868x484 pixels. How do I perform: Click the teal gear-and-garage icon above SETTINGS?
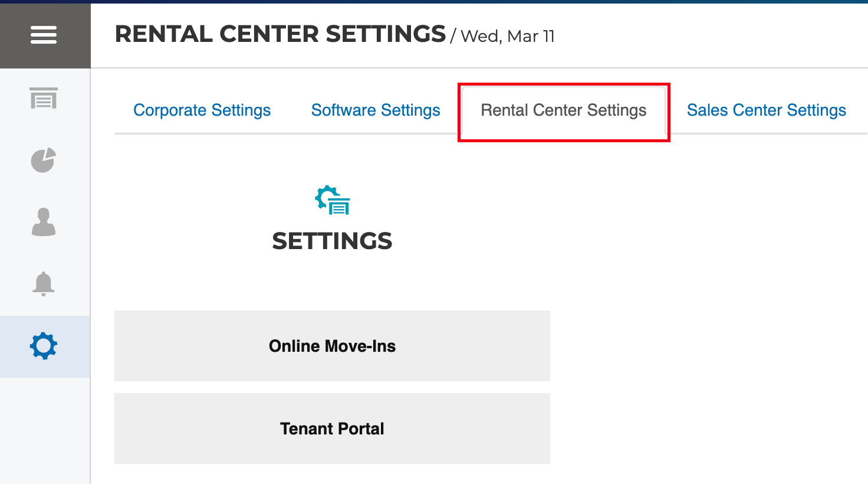[x=333, y=200]
